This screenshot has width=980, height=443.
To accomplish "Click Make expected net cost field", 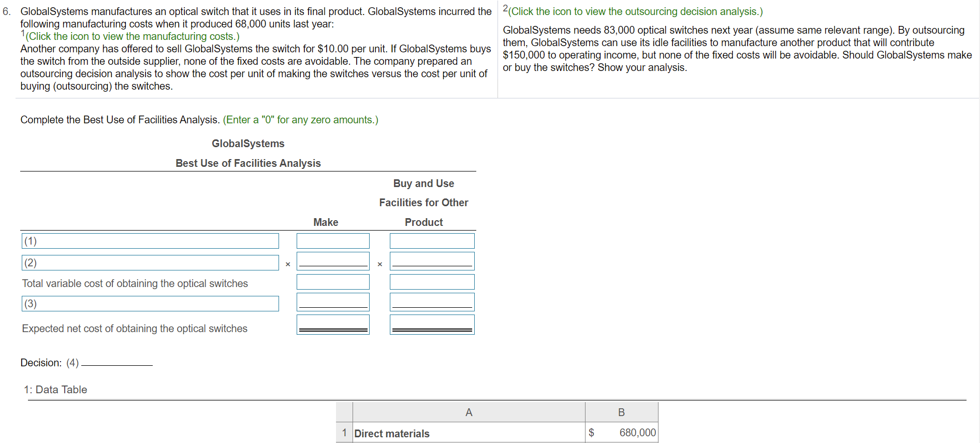I will pyautogui.click(x=333, y=324).
